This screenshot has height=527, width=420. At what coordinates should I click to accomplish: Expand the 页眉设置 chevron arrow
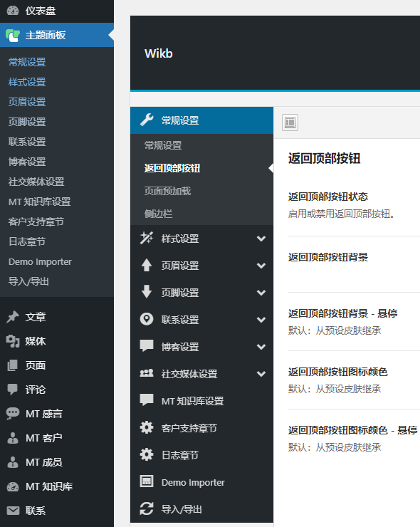(261, 266)
